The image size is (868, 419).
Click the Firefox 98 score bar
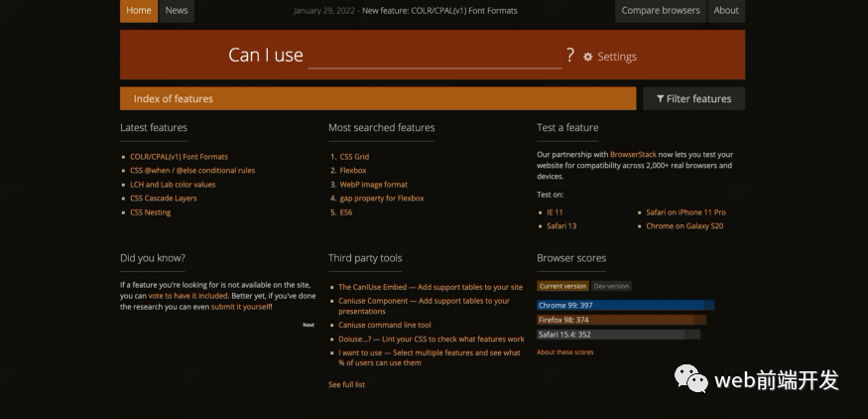622,320
